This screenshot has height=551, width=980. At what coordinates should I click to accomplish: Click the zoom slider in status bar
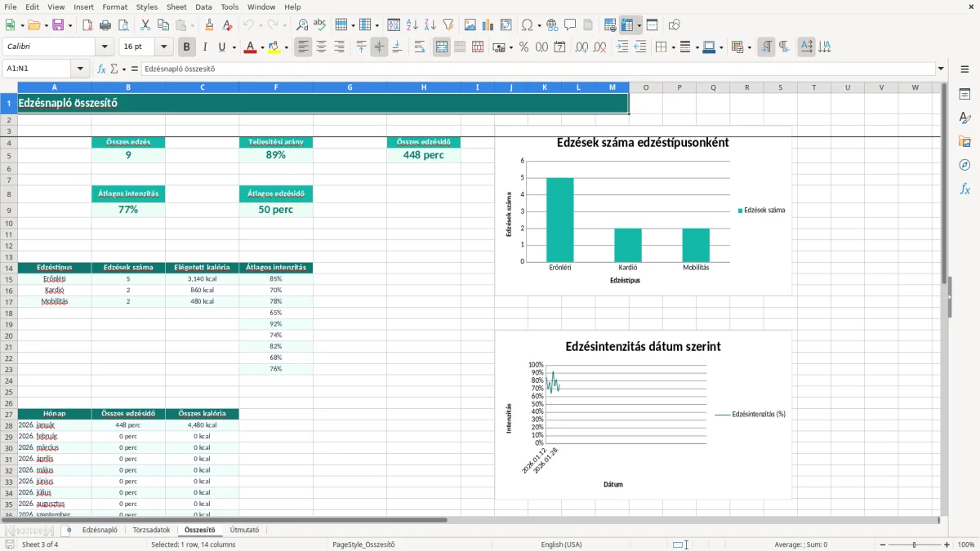pyautogui.click(x=915, y=544)
